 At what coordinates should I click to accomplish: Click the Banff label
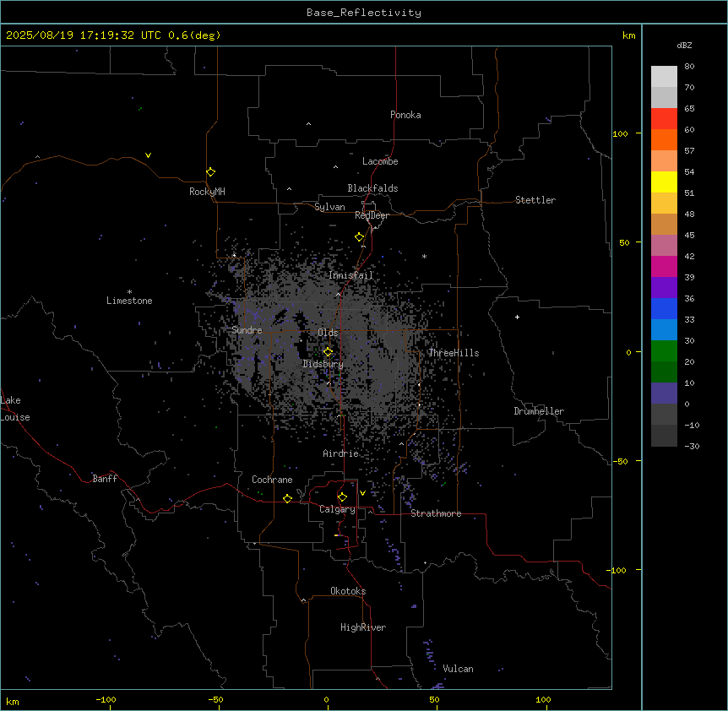pos(105,479)
